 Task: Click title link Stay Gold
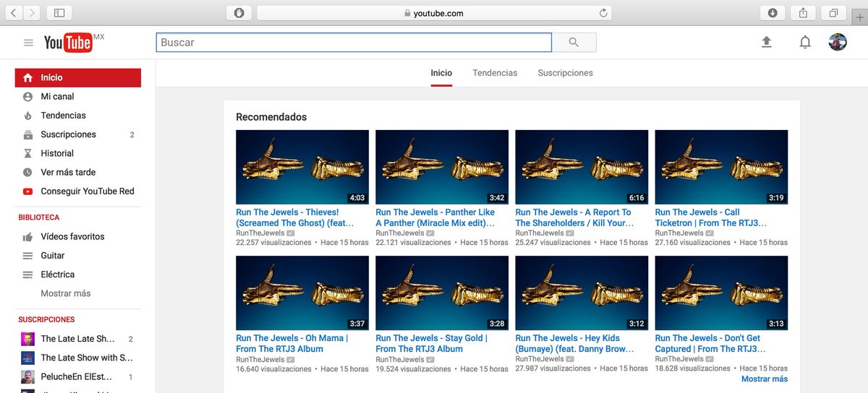pos(432,343)
